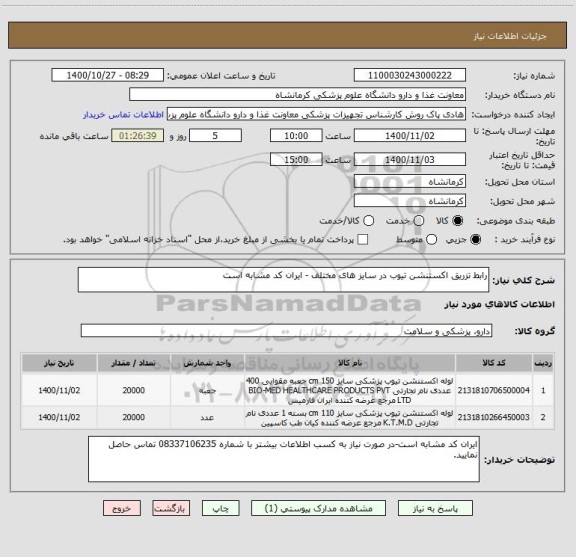Click the گروه کالا field دارو، پزشکی و سلامت

click(286, 331)
